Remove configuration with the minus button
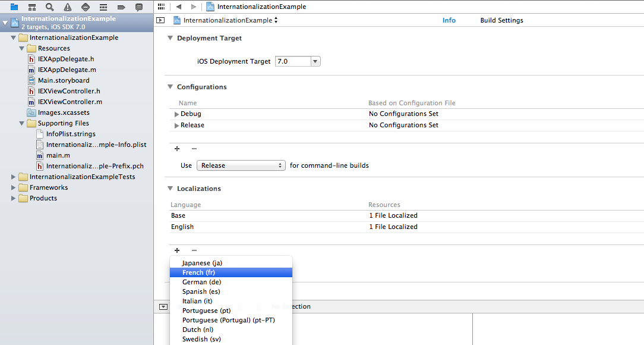This screenshot has width=644, height=345. pyautogui.click(x=194, y=149)
